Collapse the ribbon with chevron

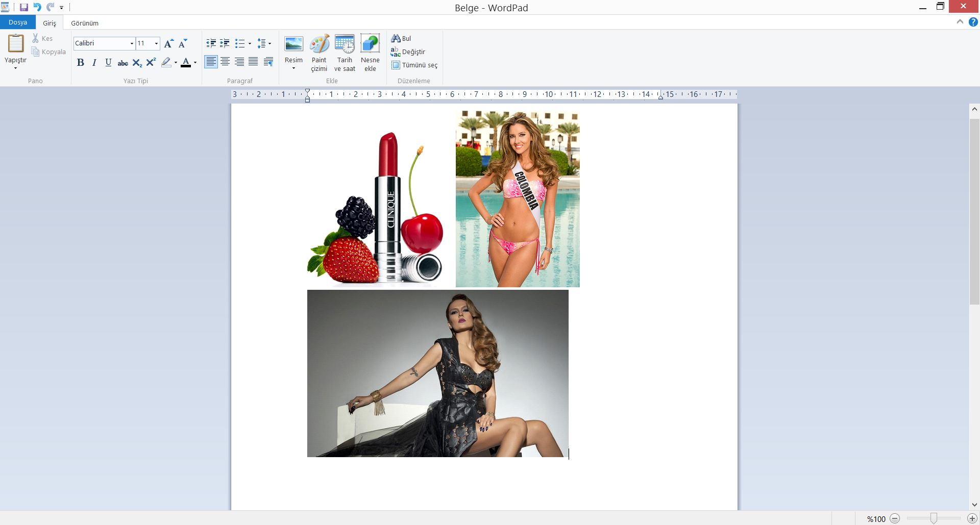coord(960,22)
